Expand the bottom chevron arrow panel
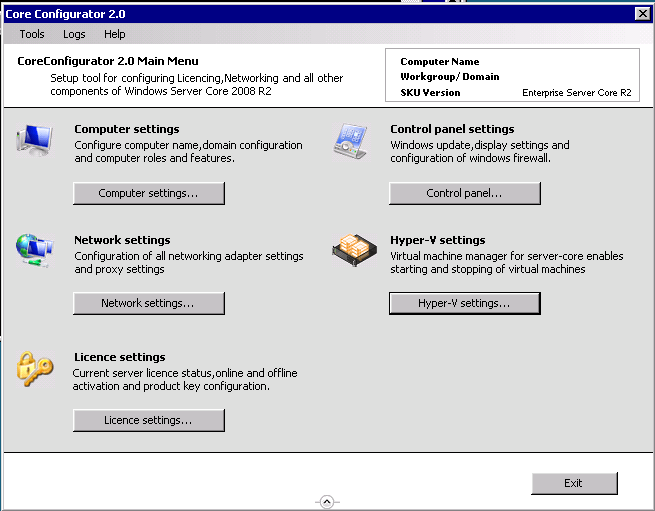This screenshot has width=655, height=511. coord(327,501)
